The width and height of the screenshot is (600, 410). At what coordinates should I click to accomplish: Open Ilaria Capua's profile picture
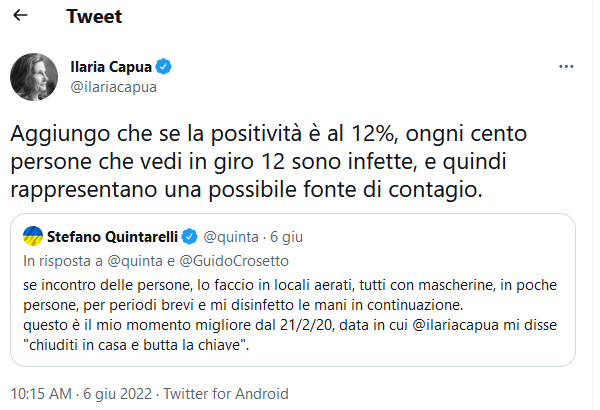32,75
